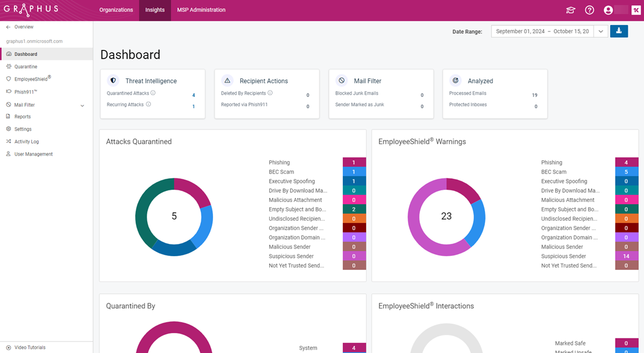Click Attacks Quarantined donut chart center 5
The height and width of the screenshot is (353, 644).
point(174,216)
